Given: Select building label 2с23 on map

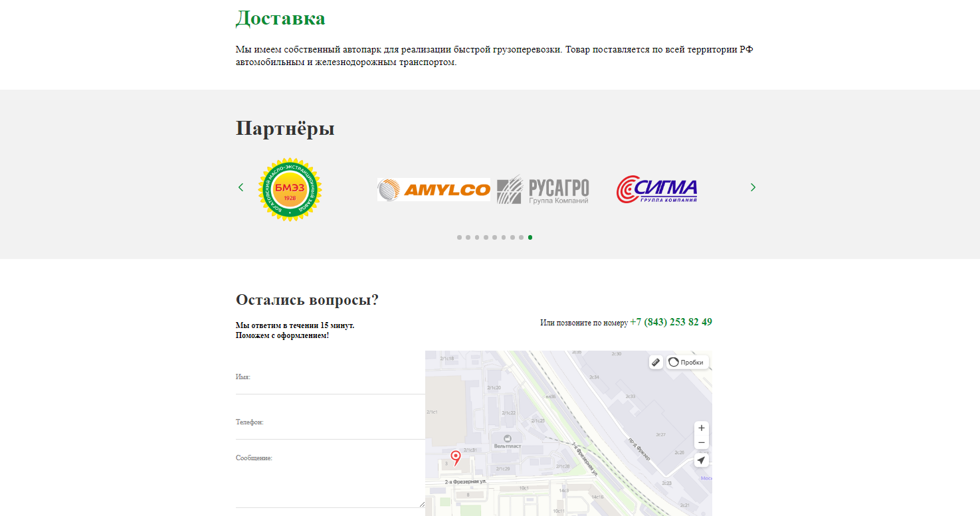Looking at the screenshot, I should pos(666,483).
